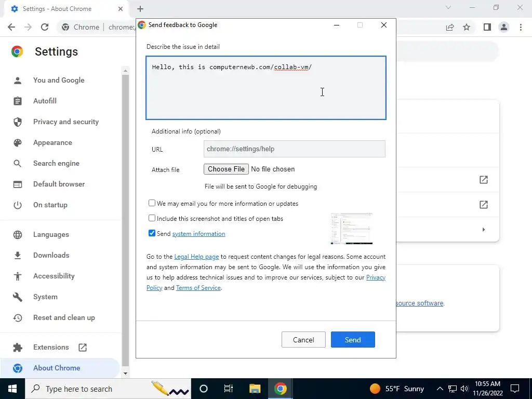
Task: Open the side panel icon
Action: [x=487, y=27]
